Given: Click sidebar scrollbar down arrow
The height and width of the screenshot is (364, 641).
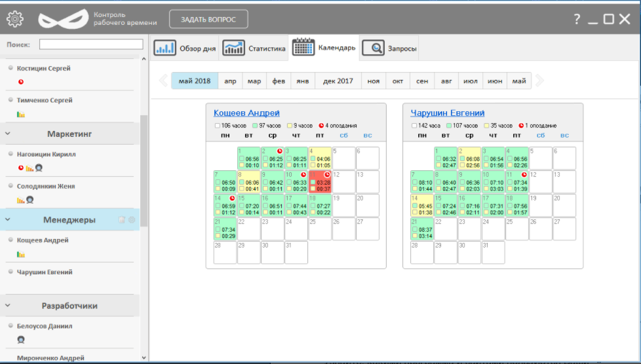Looking at the screenshot, I should point(144,357).
